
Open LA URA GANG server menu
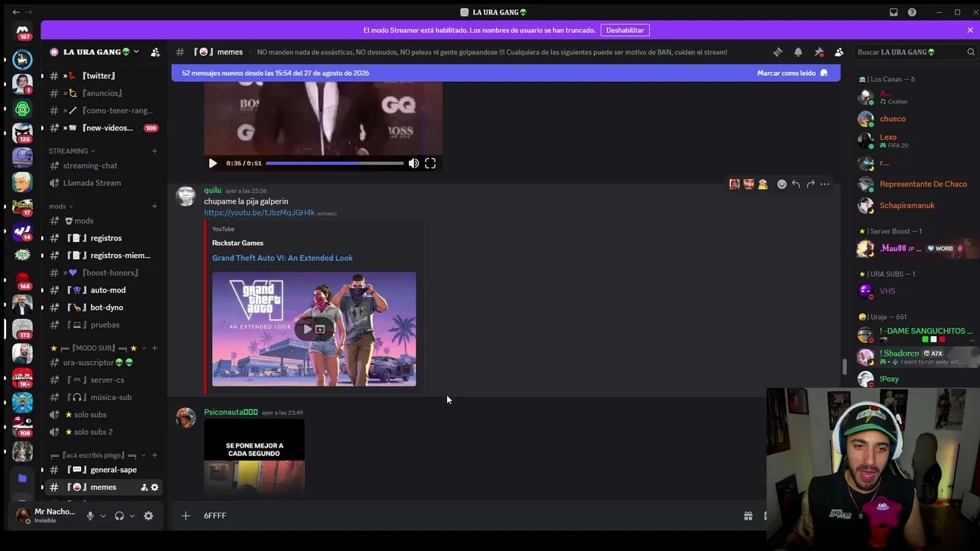(101, 52)
